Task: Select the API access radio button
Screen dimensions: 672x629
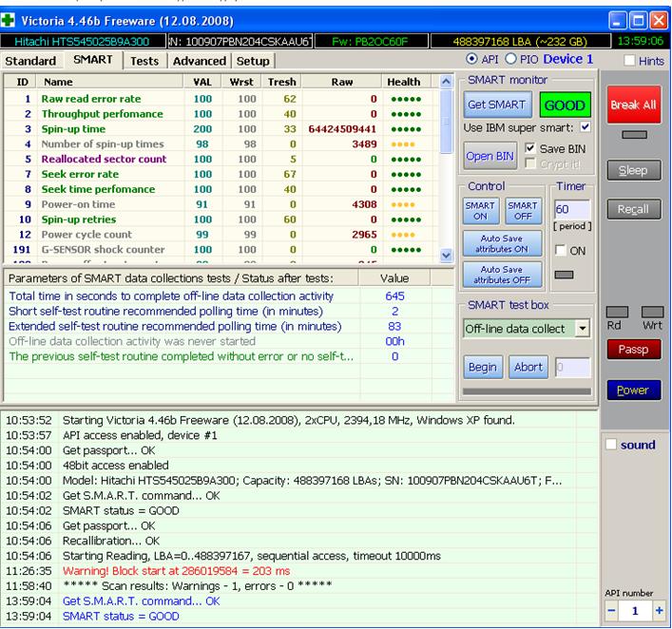Action: tap(471, 59)
